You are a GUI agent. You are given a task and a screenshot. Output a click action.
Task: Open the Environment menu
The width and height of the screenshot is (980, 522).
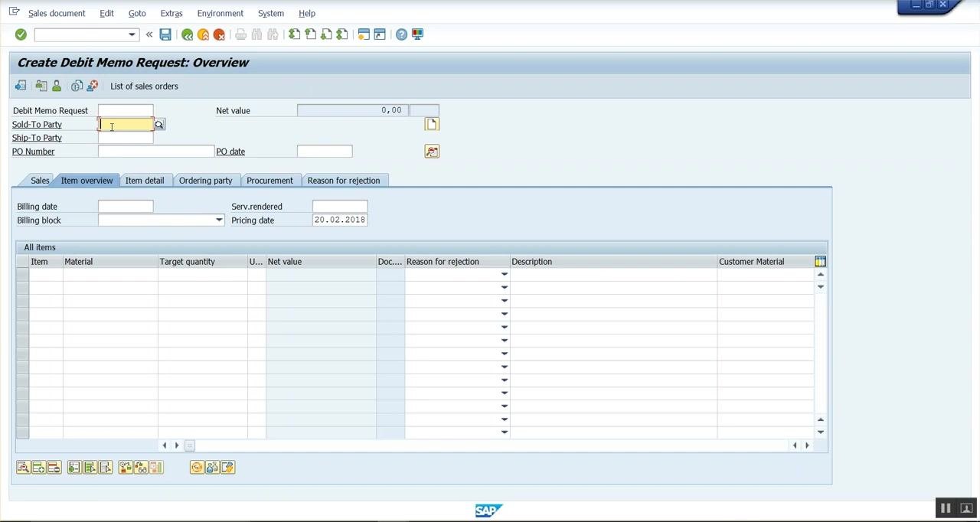pyautogui.click(x=220, y=13)
